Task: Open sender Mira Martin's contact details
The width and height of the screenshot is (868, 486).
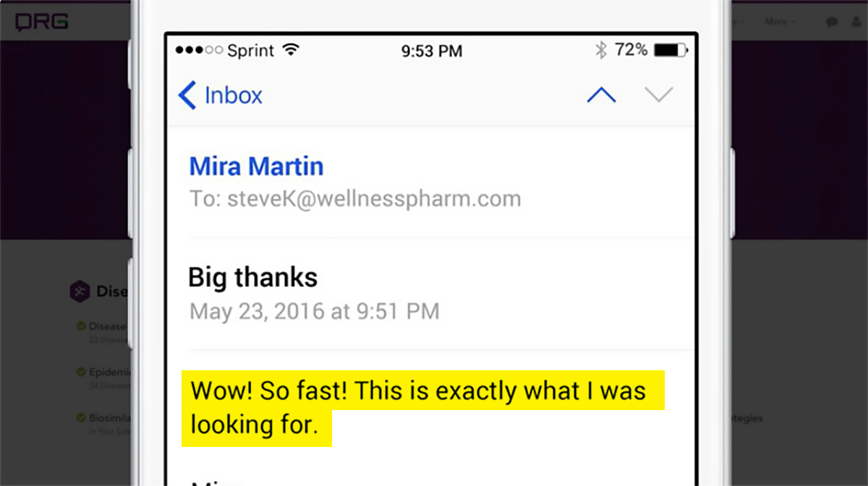Action: click(x=256, y=166)
